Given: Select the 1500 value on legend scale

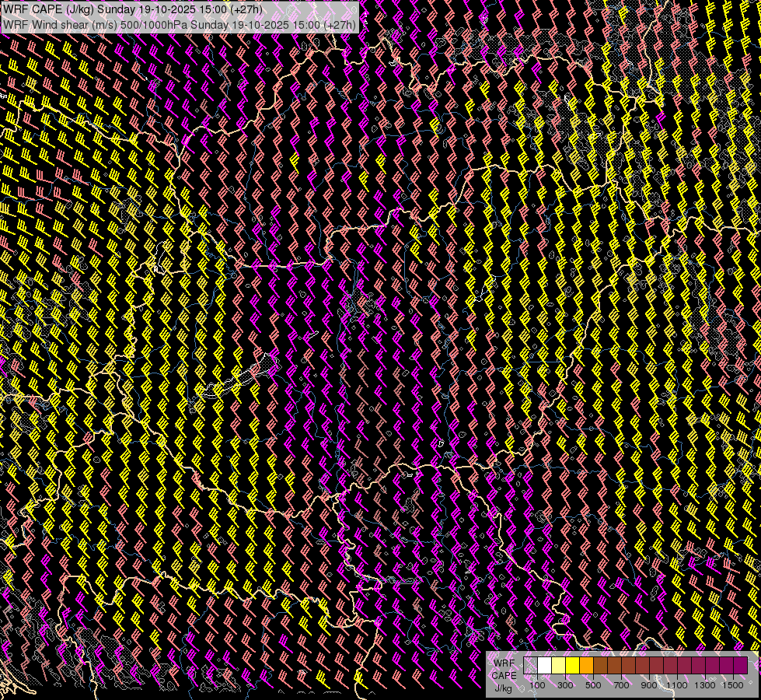Looking at the screenshot, I should 733,685.
